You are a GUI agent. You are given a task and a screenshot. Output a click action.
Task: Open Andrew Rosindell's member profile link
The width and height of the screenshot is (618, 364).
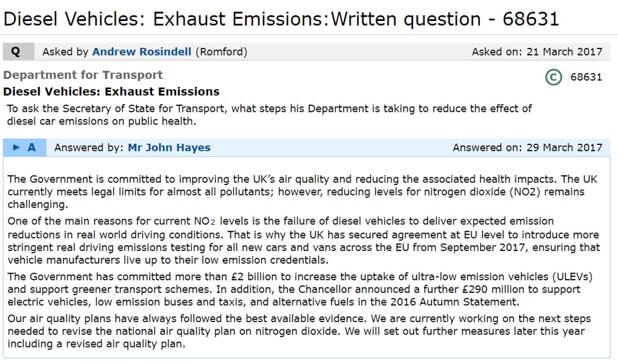142,52
